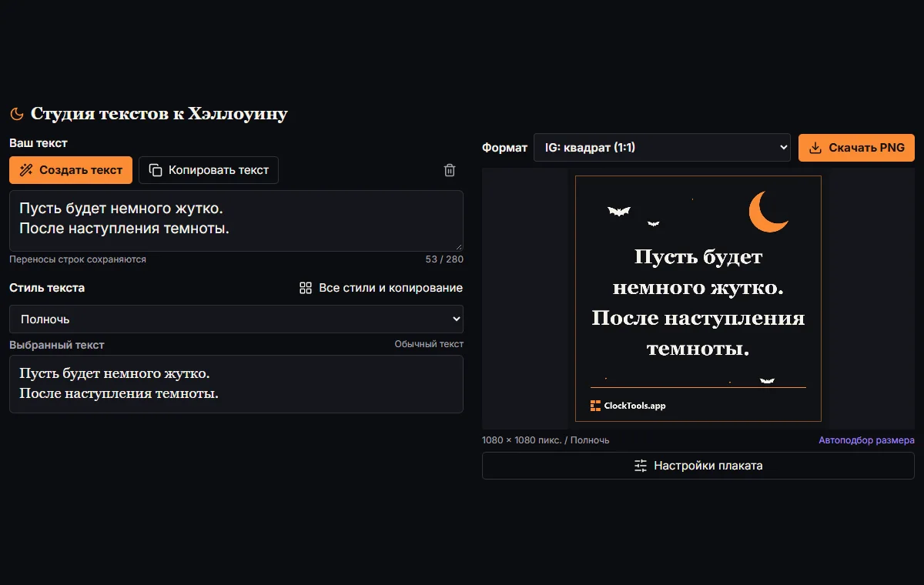Click the Переносы строк сохраняются hint
Screen dimensions: 924x585
coord(78,259)
